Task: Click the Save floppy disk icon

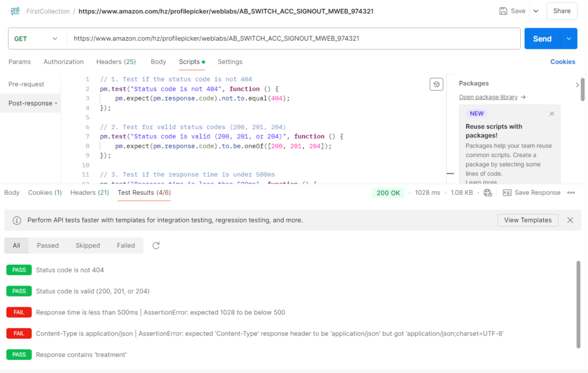Action: tap(503, 11)
